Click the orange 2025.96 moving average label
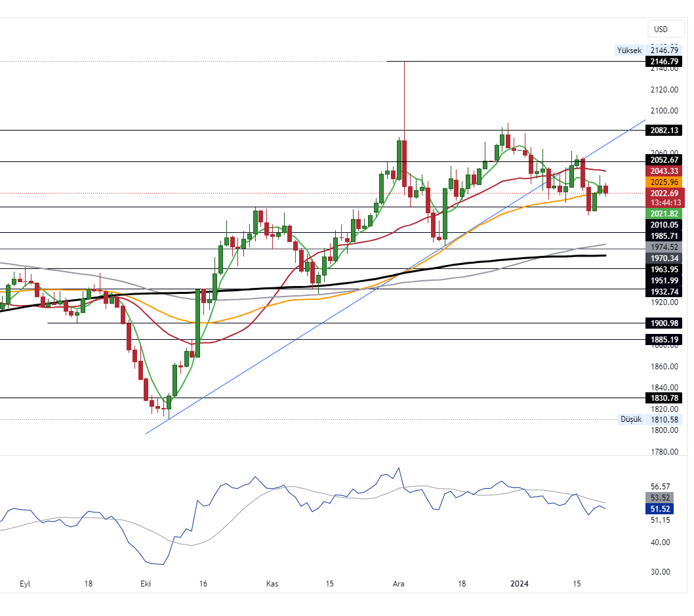This screenshot has height=616, width=694. click(664, 182)
